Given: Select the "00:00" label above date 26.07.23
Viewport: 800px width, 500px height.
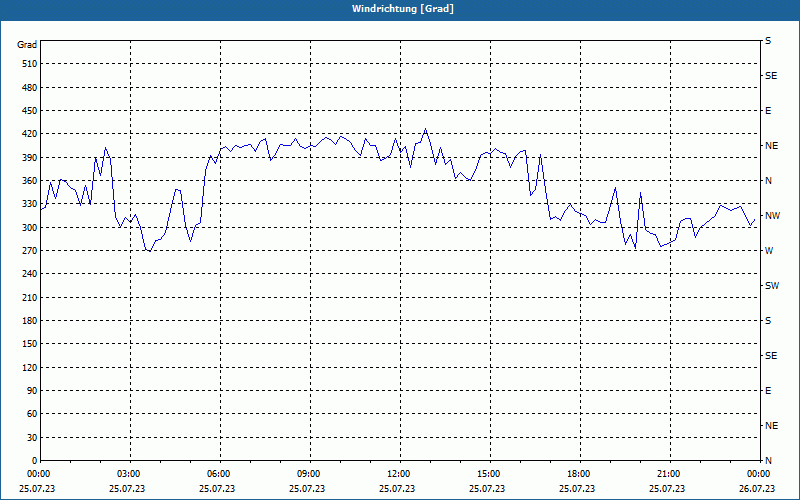Looking at the screenshot, I should click(x=758, y=474).
